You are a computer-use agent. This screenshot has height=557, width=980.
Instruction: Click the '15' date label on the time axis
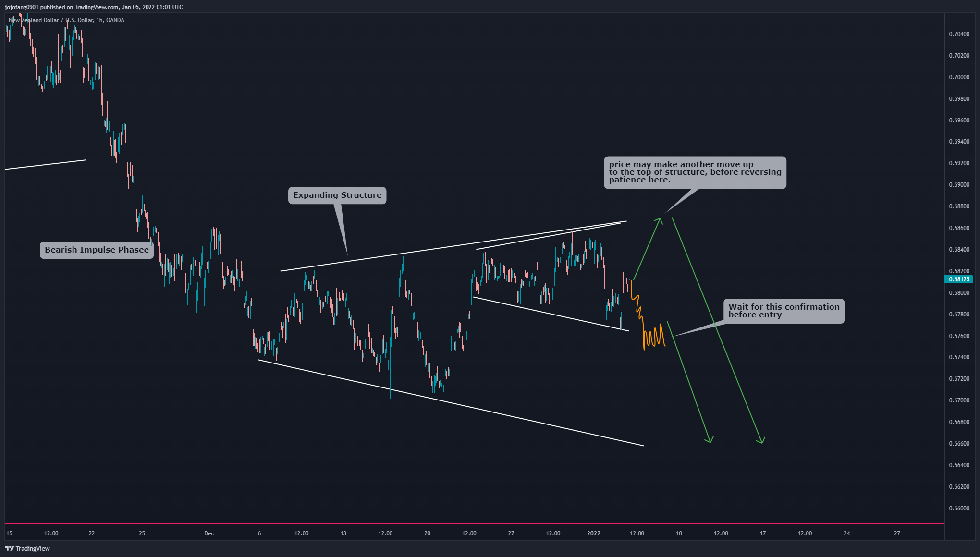[x=9, y=533]
